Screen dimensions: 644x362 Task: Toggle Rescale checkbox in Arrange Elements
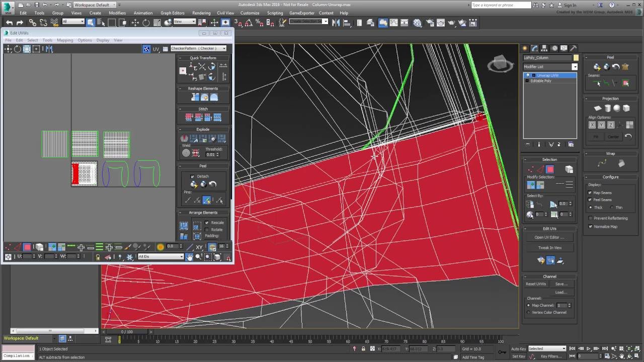[207, 223]
